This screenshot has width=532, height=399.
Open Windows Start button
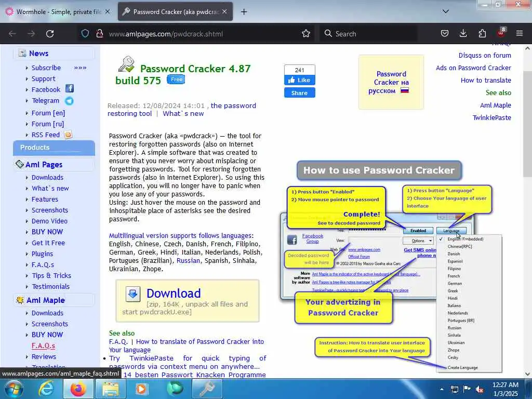click(14, 389)
